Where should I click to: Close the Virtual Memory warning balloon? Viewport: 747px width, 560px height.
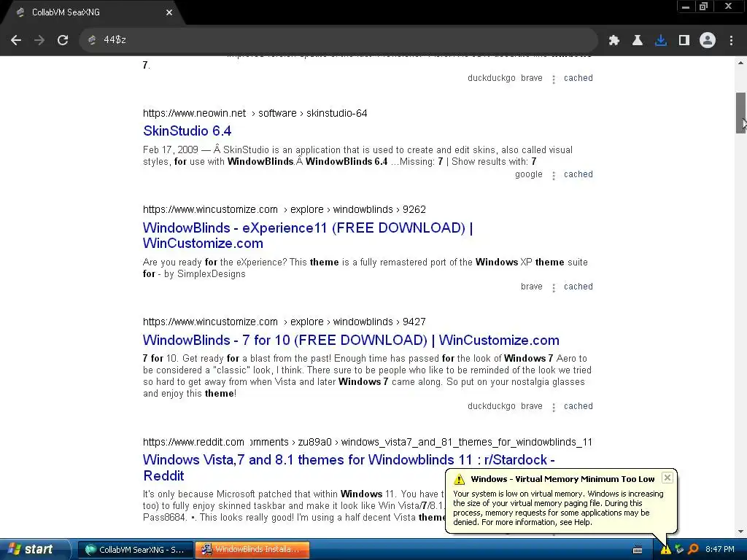point(667,478)
